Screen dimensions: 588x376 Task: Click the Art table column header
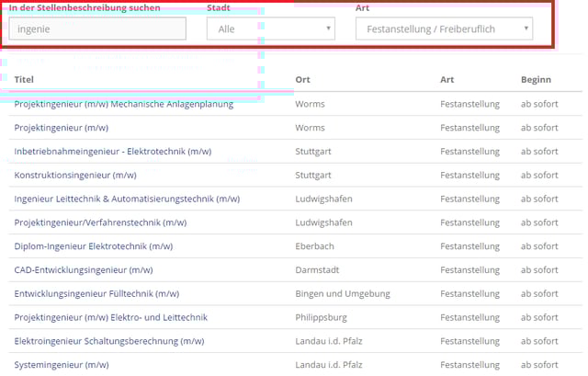tap(447, 80)
